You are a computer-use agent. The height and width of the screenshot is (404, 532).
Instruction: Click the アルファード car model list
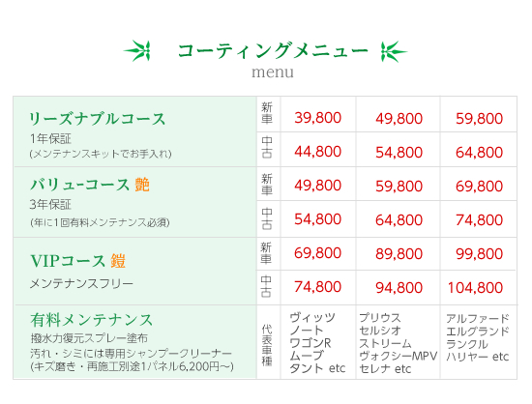tap(478, 337)
